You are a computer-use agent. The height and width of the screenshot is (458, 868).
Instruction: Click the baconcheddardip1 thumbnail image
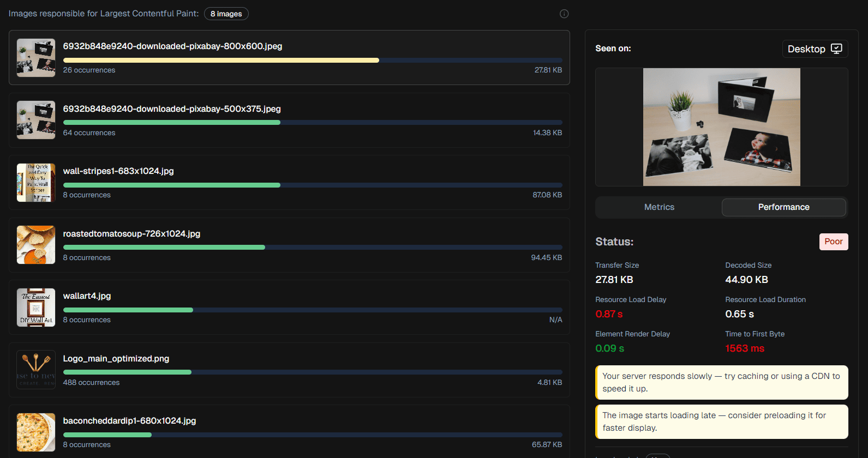coord(36,432)
